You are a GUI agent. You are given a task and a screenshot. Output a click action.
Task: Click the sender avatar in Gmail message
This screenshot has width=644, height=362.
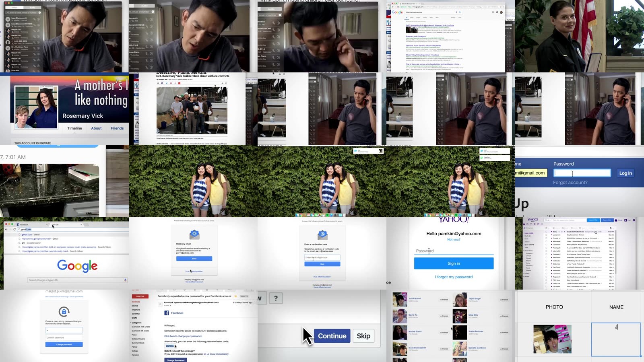point(160,304)
